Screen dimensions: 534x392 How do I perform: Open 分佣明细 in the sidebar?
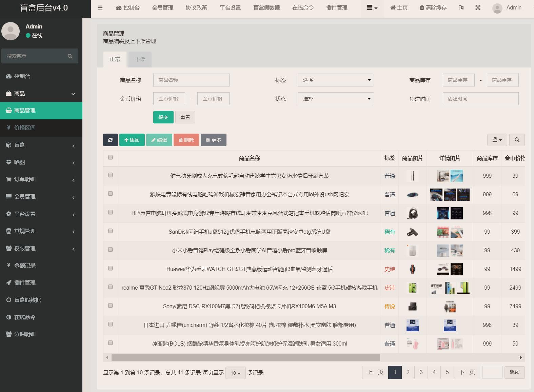41,334
